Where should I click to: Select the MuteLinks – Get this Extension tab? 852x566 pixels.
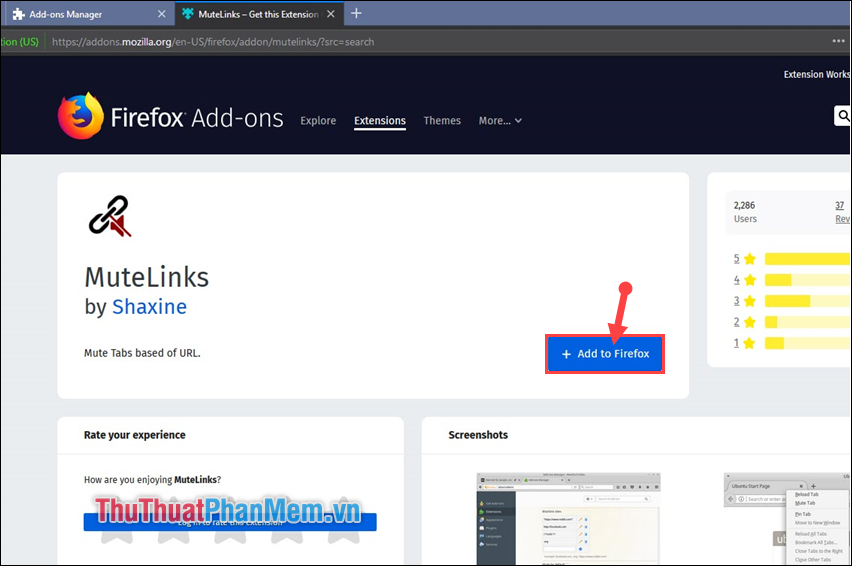[x=259, y=14]
